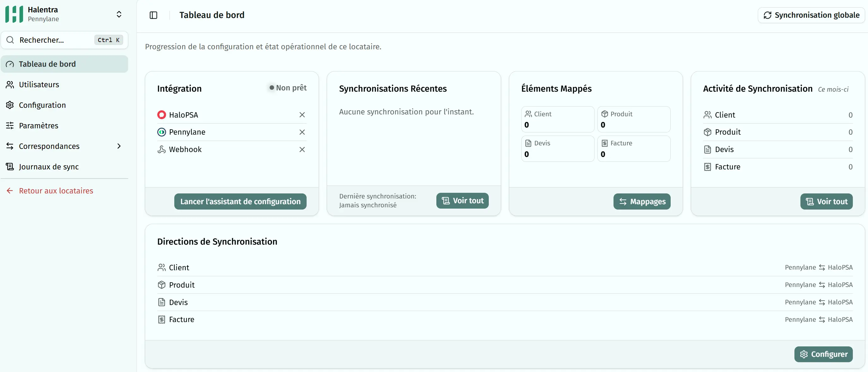Screen dimensions: 868x372
Task: Click the Synchronisations Récentes heading
Action: (393, 88)
